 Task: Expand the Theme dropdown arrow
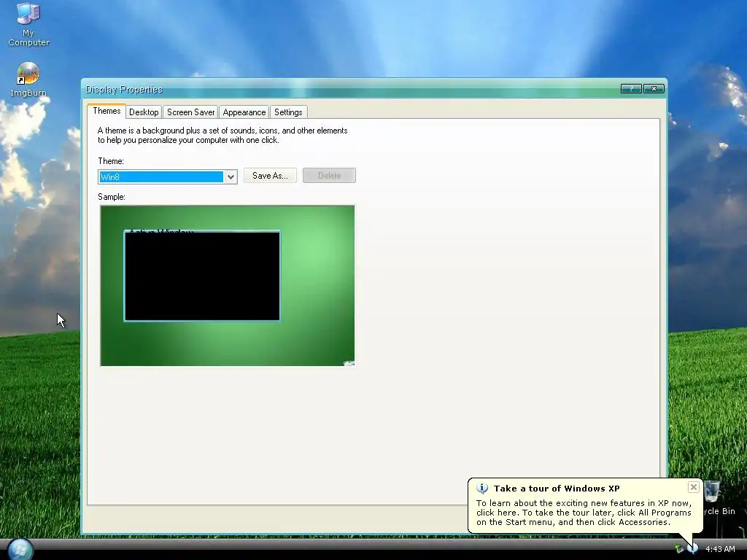(x=231, y=176)
